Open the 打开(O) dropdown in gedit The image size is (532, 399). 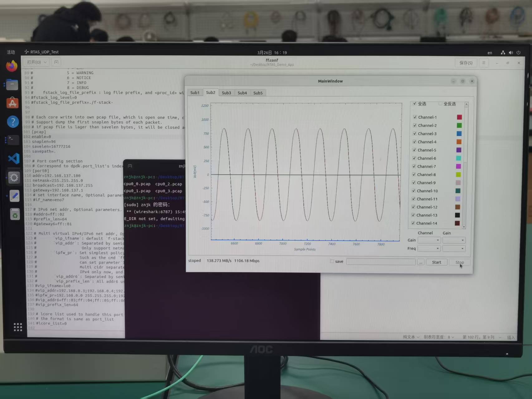(x=37, y=62)
